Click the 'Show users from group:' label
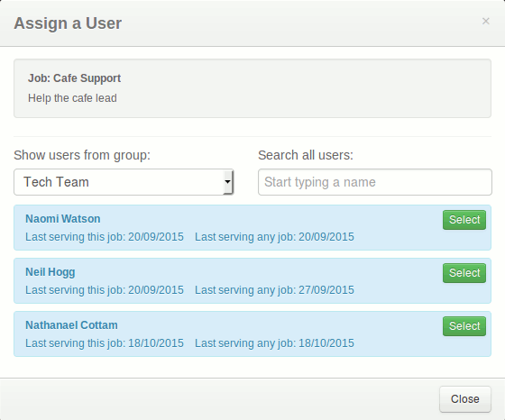 click(82, 155)
